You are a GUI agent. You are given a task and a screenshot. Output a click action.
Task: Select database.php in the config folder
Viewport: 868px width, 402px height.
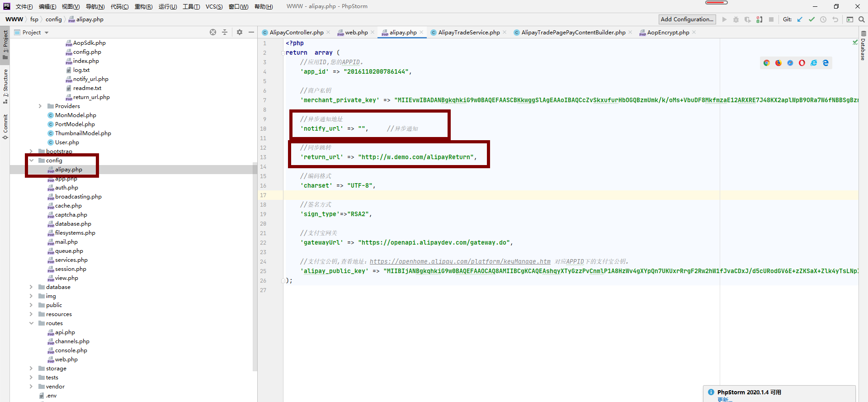(73, 224)
